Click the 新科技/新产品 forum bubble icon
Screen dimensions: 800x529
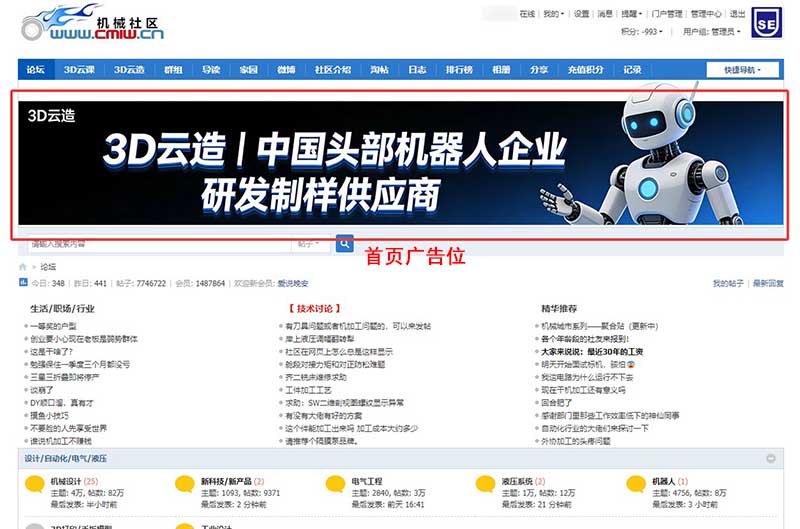coord(185,485)
